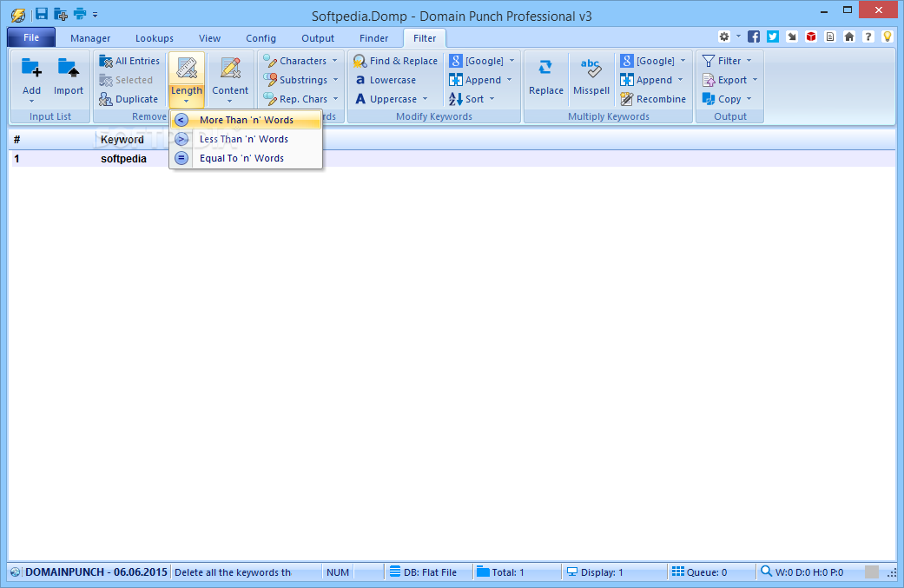Click the light bulb tips icon

[888, 36]
